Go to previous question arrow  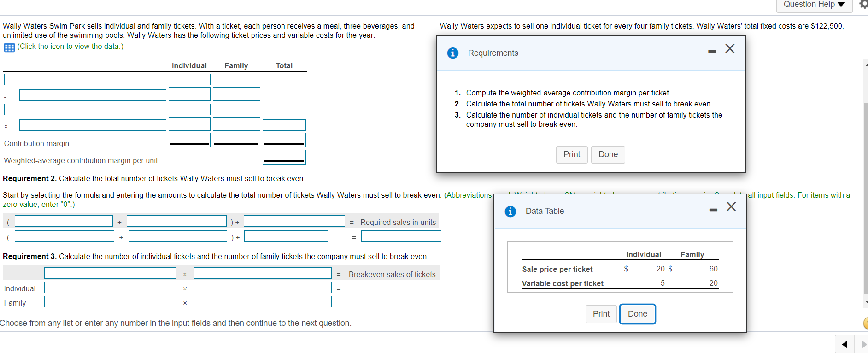[x=845, y=344]
